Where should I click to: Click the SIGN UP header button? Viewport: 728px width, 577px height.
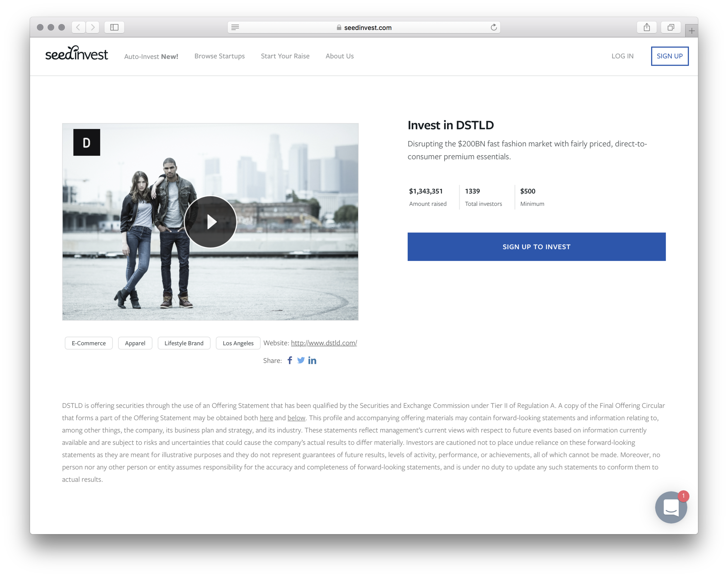point(670,56)
